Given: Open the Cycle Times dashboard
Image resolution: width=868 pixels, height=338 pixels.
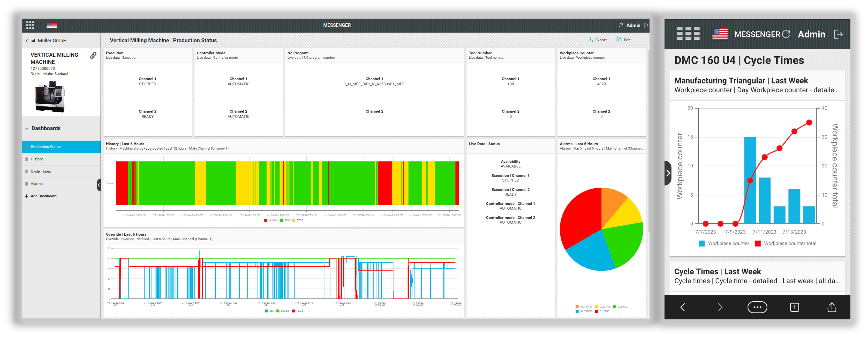Looking at the screenshot, I should [x=61, y=171].
